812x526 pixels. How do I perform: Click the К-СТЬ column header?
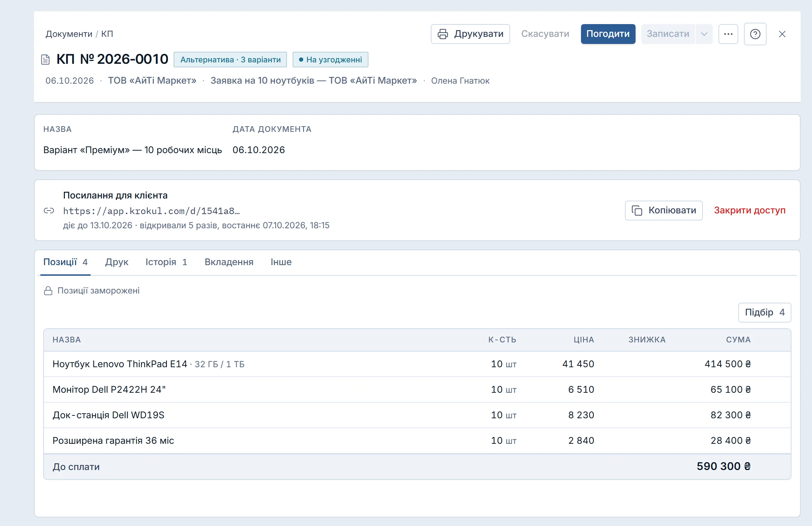[502, 340]
